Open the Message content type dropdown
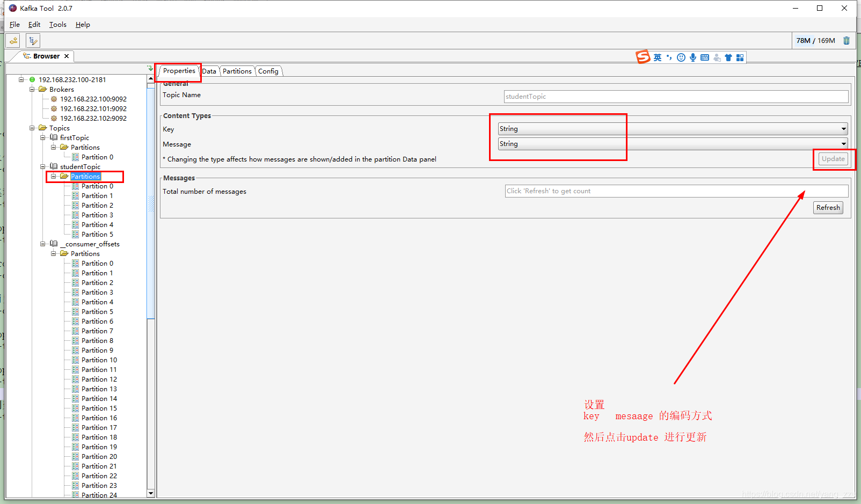 click(843, 144)
